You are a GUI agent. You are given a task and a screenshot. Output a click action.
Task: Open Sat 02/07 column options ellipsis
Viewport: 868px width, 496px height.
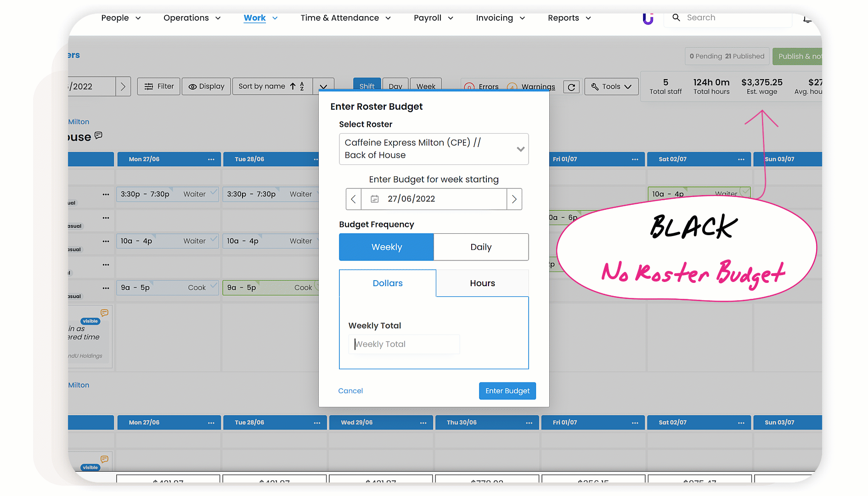[x=741, y=159]
